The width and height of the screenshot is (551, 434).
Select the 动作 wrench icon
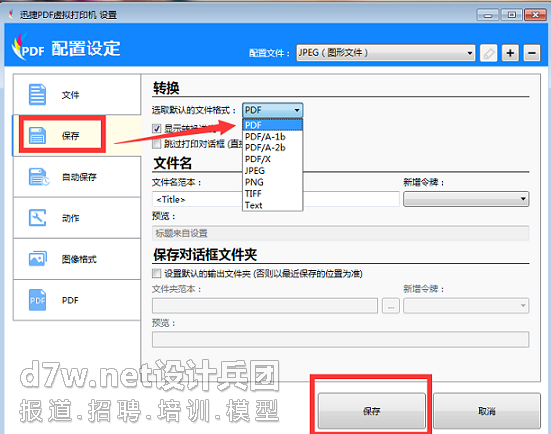(x=37, y=218)
